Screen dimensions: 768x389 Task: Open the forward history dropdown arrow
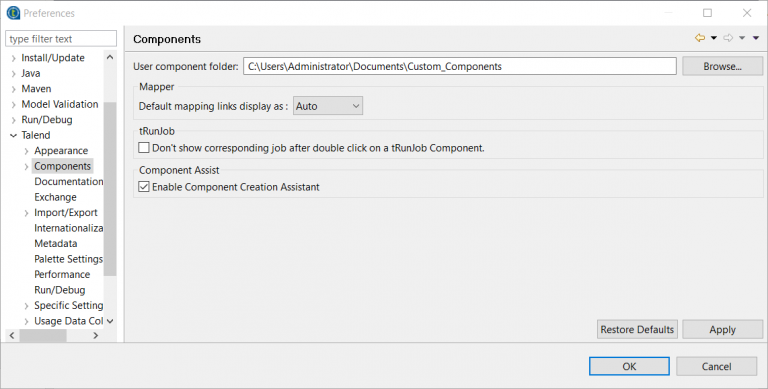[742, 38]
